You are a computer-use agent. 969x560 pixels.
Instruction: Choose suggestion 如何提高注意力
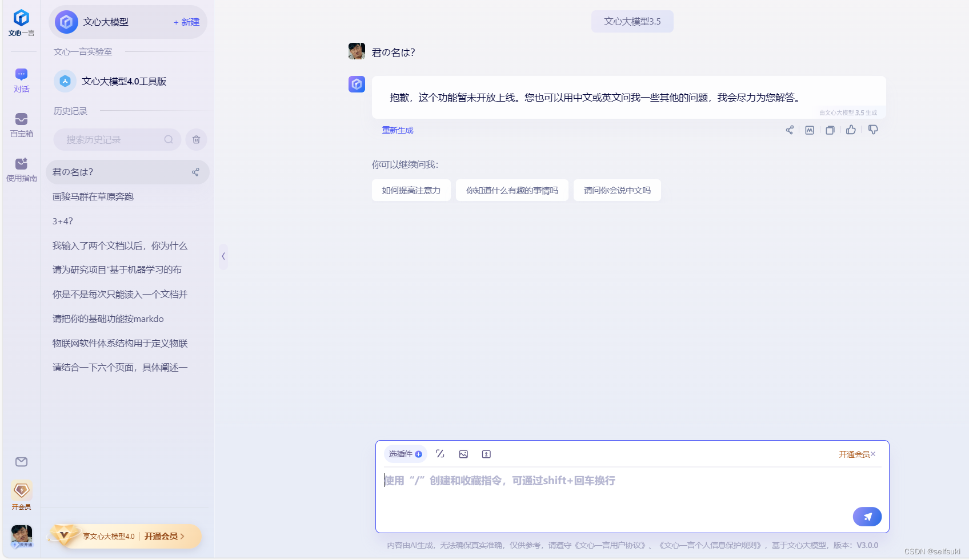coord(411,190)
